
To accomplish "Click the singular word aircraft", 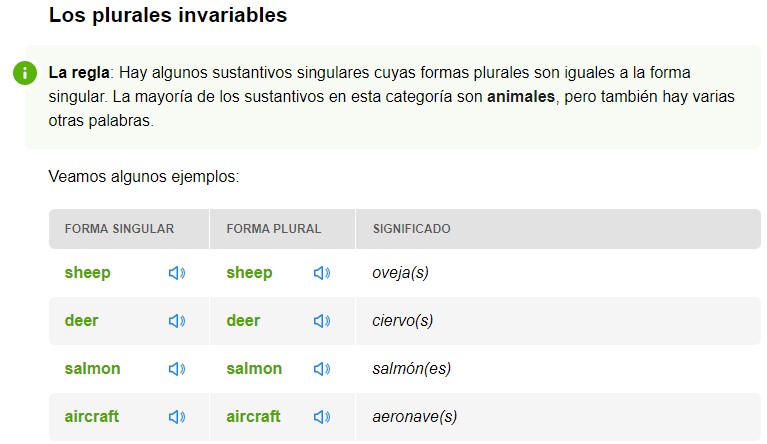I will pos(92,416).
